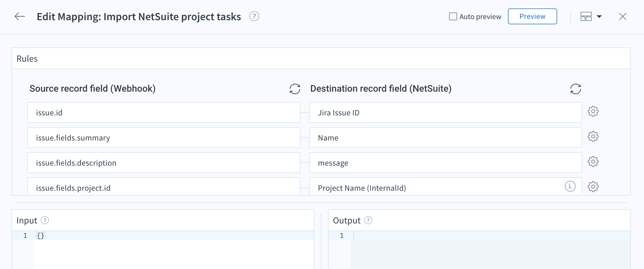Open help icon next to Input

point(45,220)
